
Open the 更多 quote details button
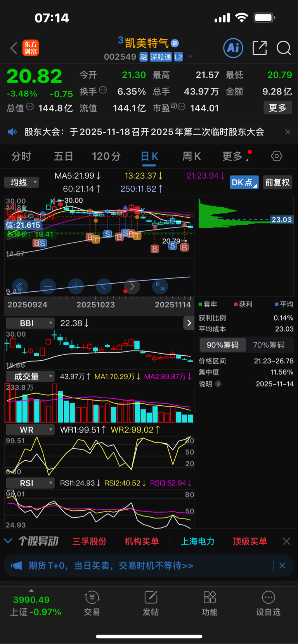coord(277,107)
